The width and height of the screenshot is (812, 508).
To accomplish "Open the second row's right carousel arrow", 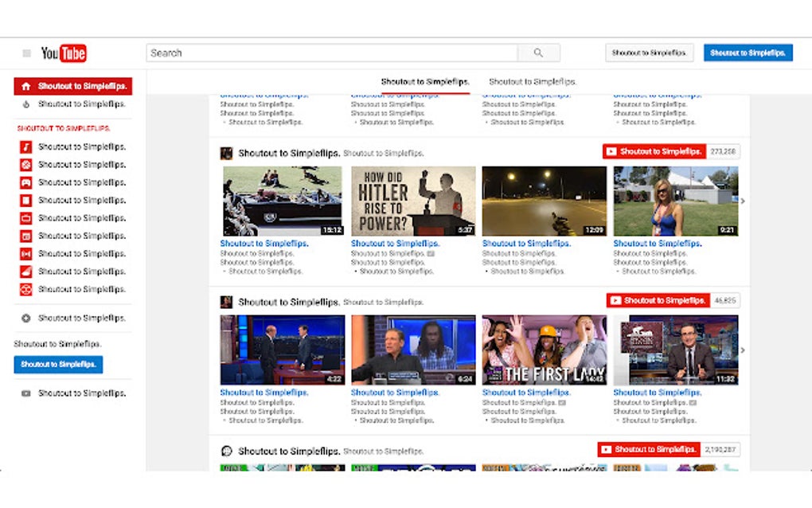I will click(x=743, y=350).
